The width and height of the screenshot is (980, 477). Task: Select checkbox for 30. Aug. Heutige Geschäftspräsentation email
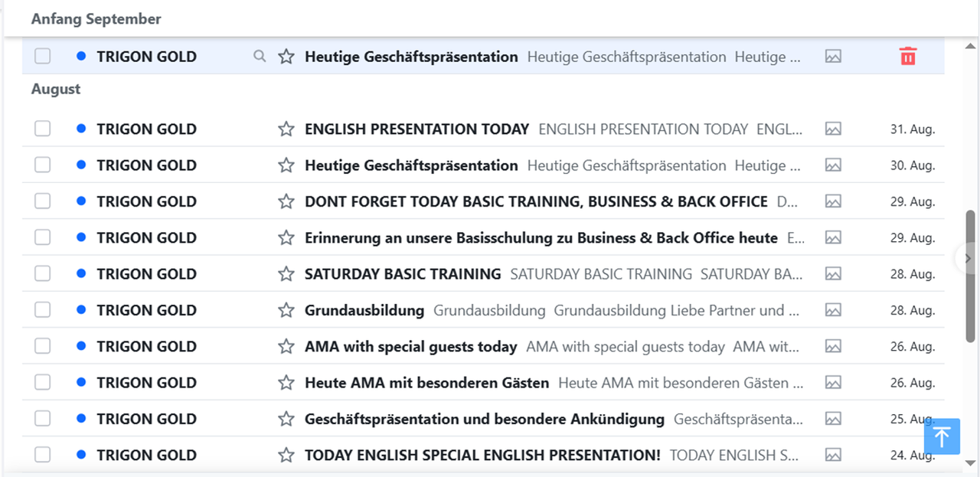[42, 165]
